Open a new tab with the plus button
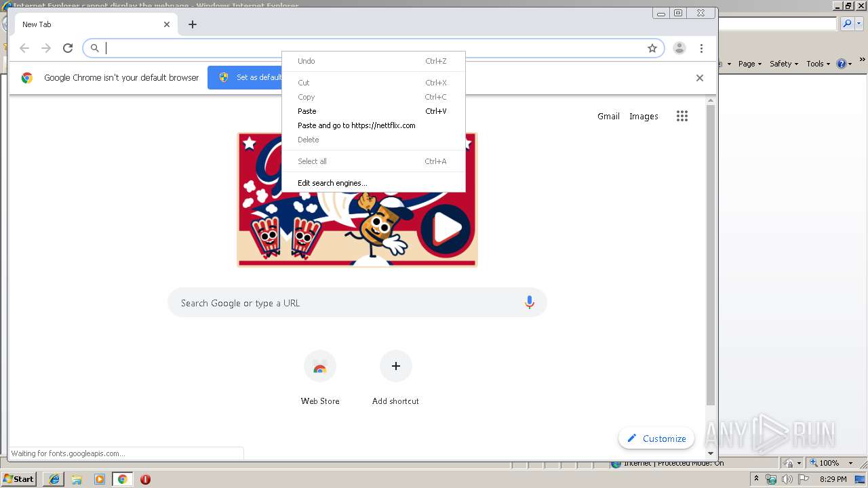The width and height of the screenshot is (868, 488). coord(193,24)
